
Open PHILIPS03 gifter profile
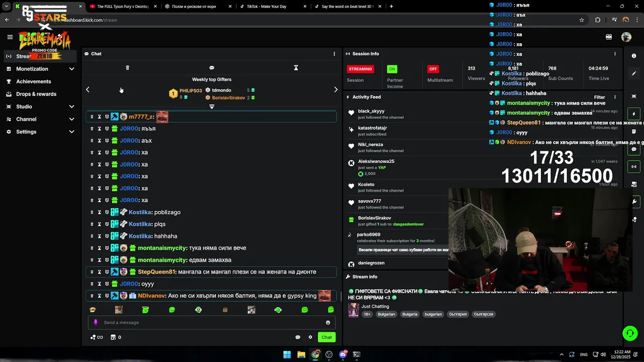pos(191,91)
